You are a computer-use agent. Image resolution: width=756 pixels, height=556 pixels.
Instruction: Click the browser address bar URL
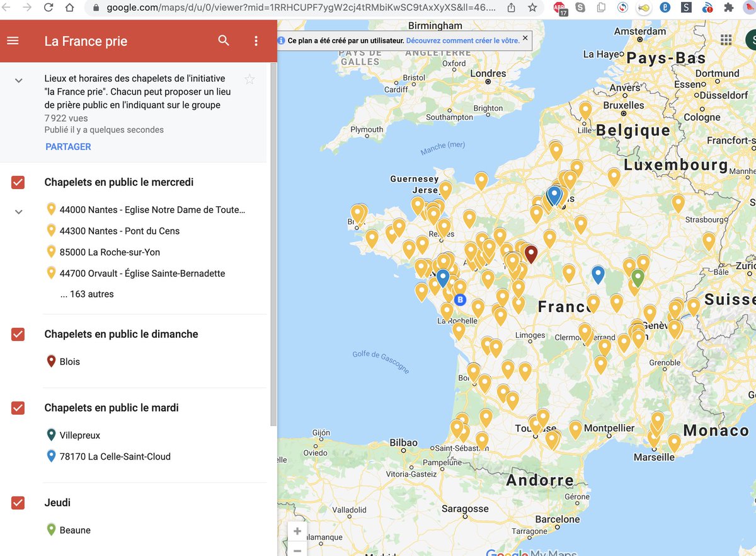[301, 8]
